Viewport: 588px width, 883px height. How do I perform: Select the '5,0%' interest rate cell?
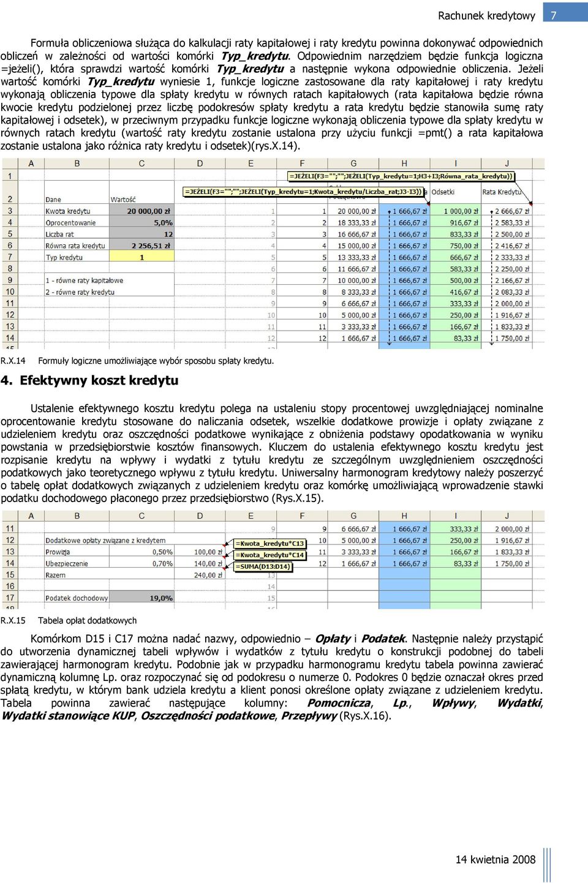click(141, 223)
